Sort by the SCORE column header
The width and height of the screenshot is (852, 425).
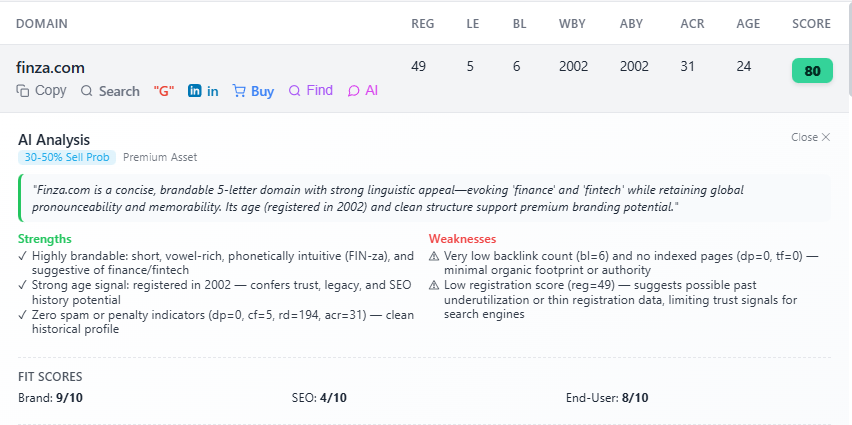(811, 23)
